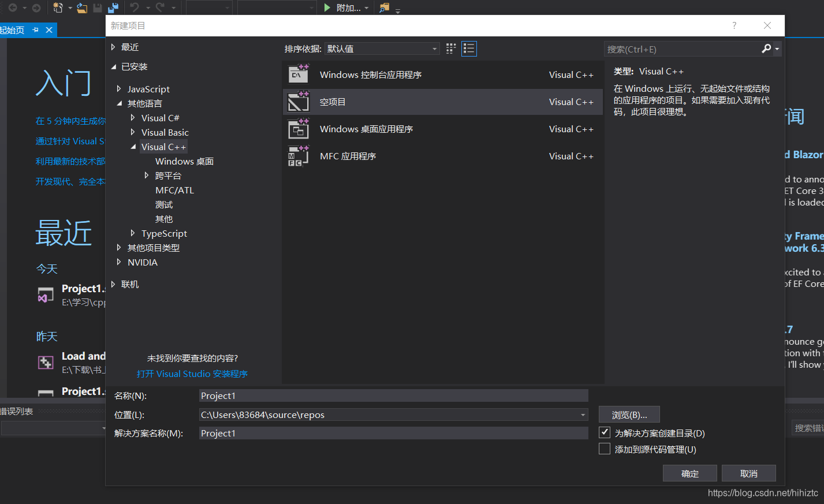Click the Undo arrow icon
824x504 pixels.
(135, 8)
